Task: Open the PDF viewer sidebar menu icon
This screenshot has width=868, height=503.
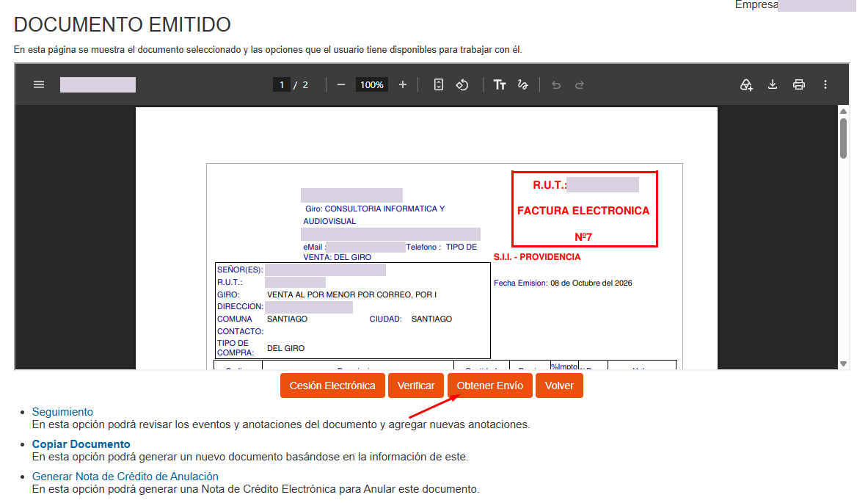Action: coord(39,84)
